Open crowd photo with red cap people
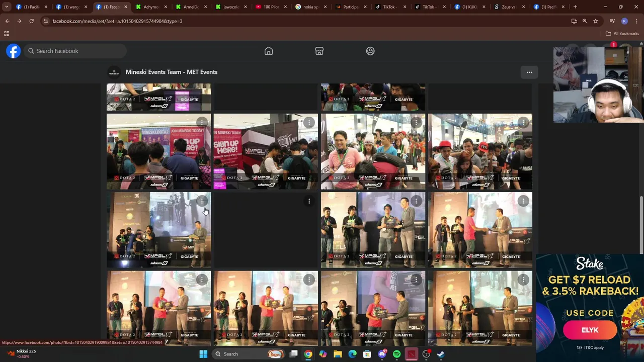Image resolution: width=644 pixels, height=362 pixels. (480, 151)
